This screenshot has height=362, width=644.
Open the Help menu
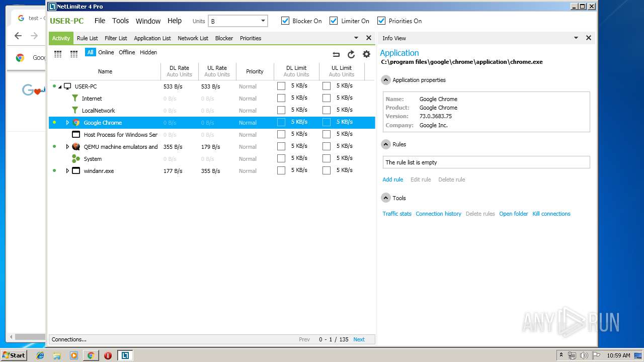175,21
